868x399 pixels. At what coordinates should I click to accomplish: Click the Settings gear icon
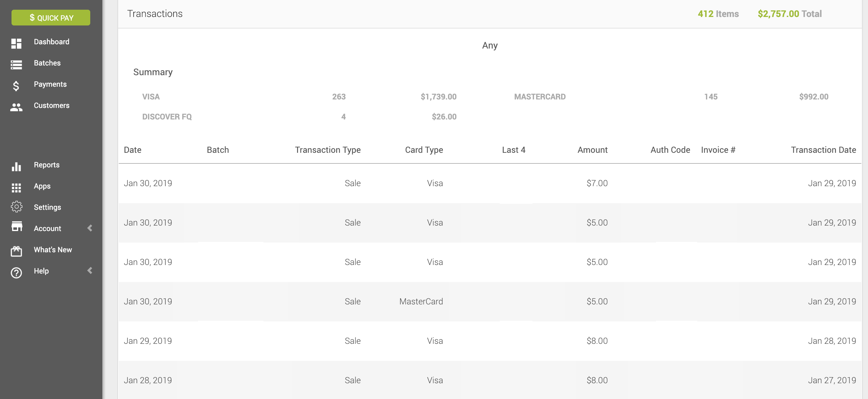pyautogui.click(x=16, y=207)
